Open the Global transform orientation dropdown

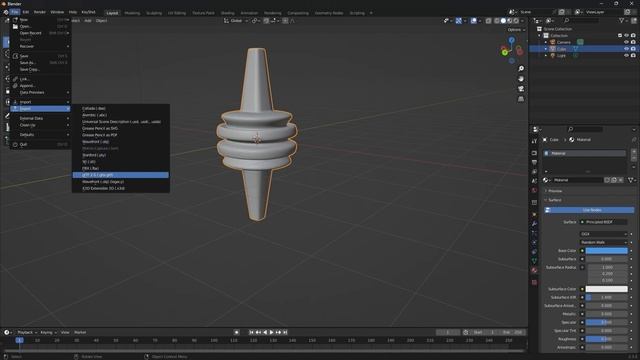(x=236, y=21)
